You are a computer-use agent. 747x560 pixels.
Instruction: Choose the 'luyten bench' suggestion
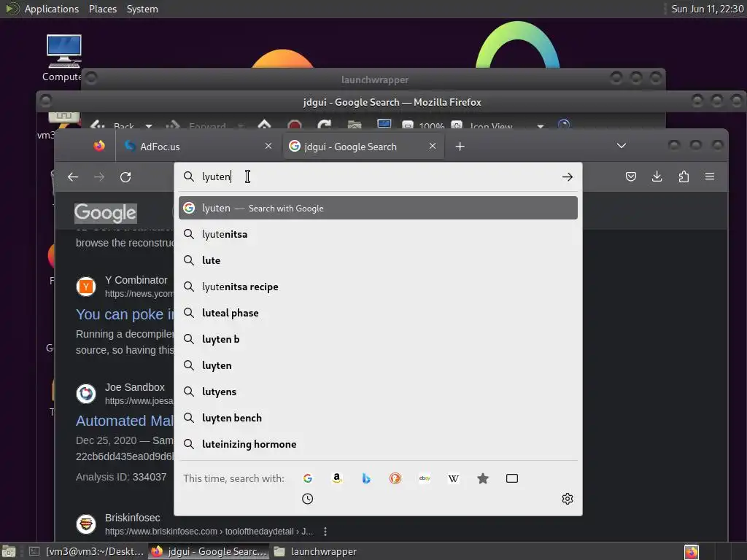tap(378, 418)
